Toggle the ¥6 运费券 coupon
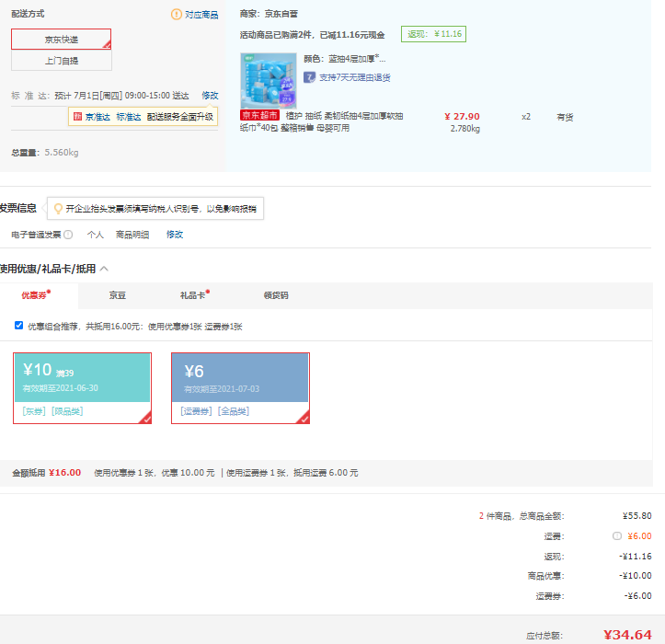This screenshot has width=665, height=644. (240, 388)
